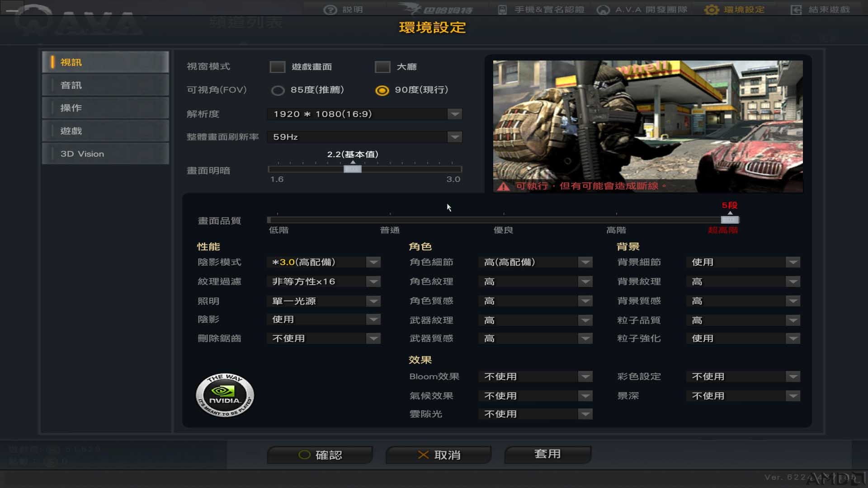Open the Bloom效果 dropdown

[x=536, y=376]
